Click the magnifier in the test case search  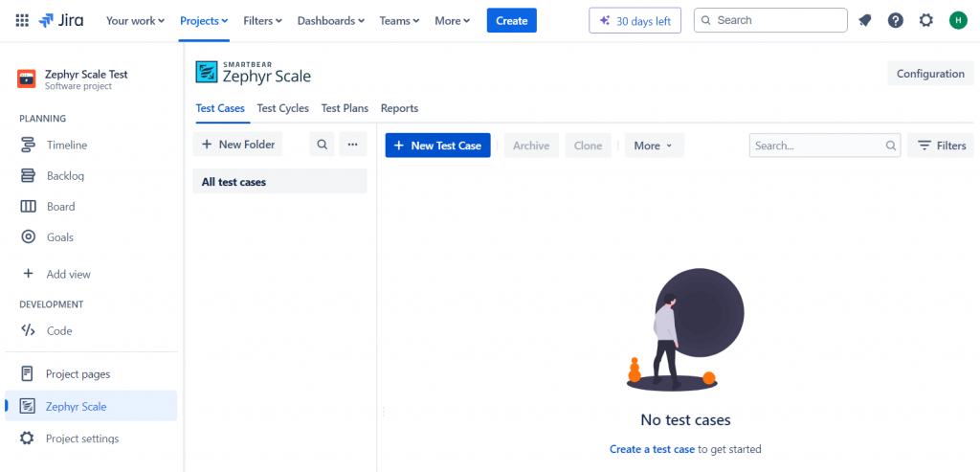tap(891, 146)
